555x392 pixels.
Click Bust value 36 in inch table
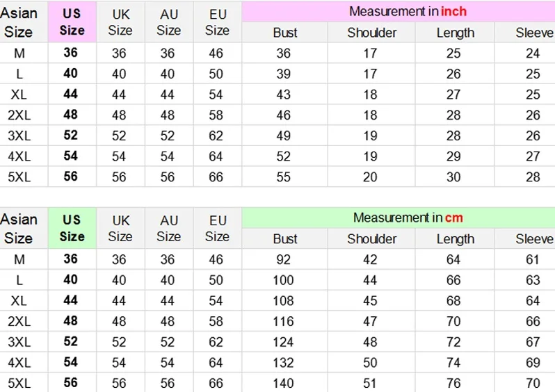[x=284, y=53]
